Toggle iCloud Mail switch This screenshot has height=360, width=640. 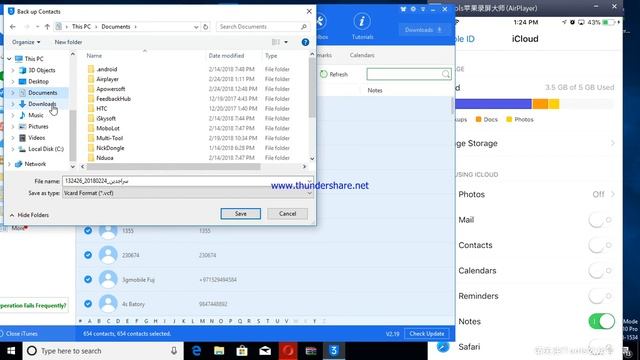pos(600,220)
